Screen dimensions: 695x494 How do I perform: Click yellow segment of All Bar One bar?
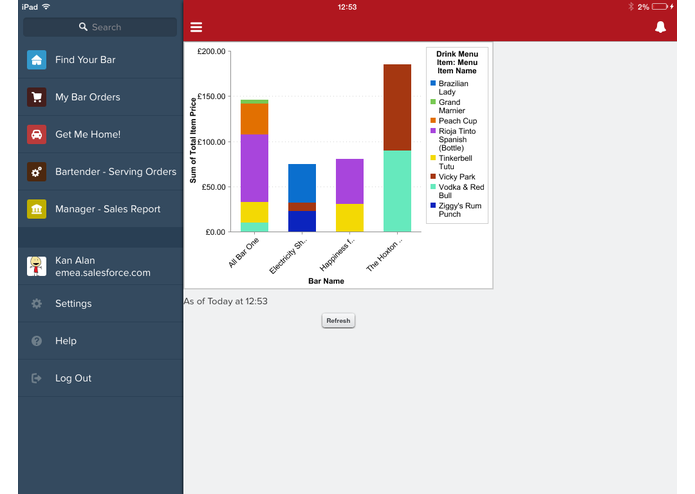254,212
